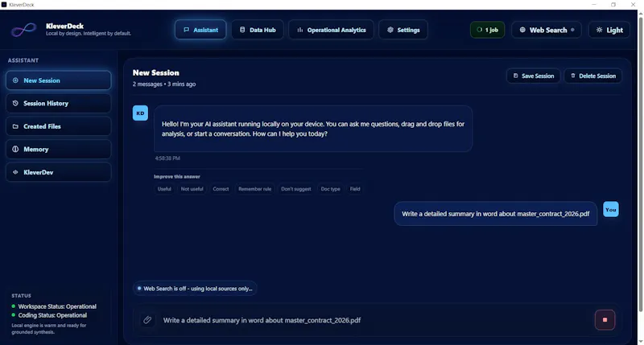
Task: Click the message input field
Action: pos(374,320)
